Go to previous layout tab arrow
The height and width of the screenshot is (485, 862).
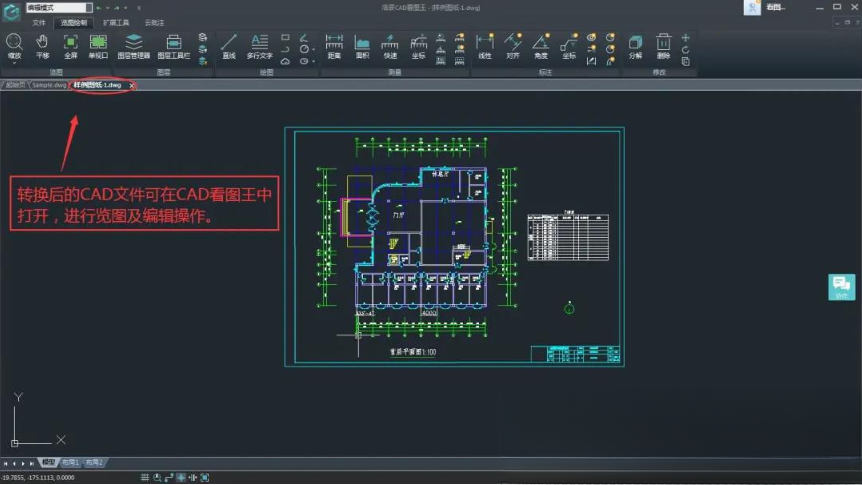tap(14, 464)
